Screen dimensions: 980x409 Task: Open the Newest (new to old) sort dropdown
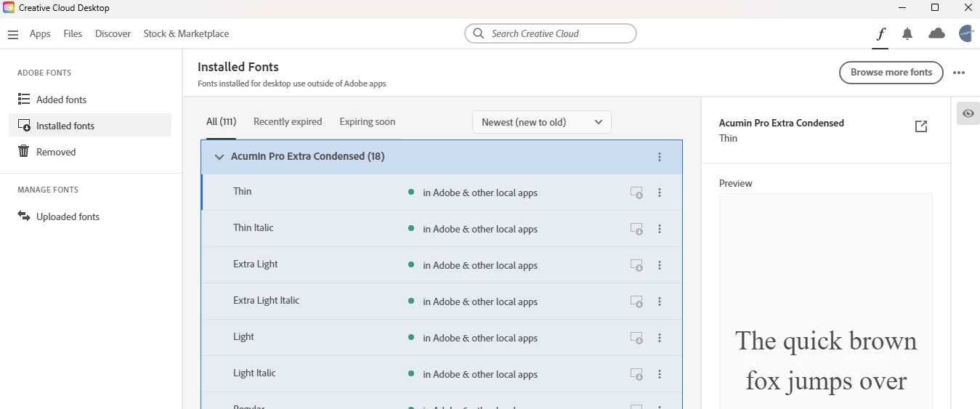pyautogui.click(x=542, y=122)
